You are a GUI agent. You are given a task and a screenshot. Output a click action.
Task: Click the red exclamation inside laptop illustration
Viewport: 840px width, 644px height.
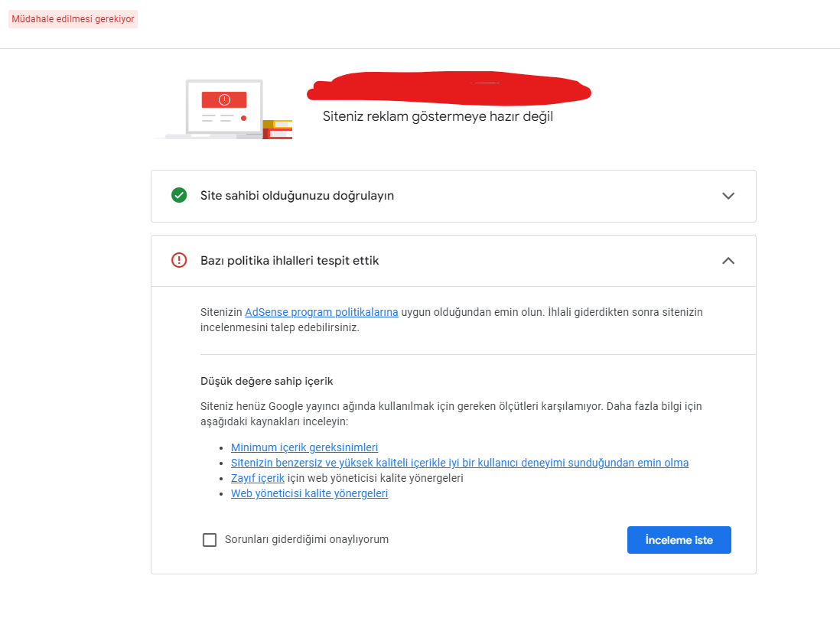click(x=224, y=99)
